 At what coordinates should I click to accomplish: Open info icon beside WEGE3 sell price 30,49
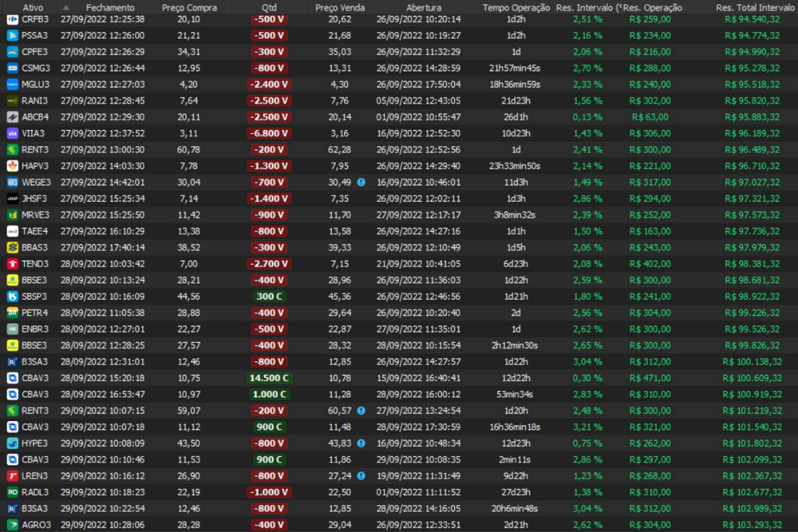click(361, 182)
